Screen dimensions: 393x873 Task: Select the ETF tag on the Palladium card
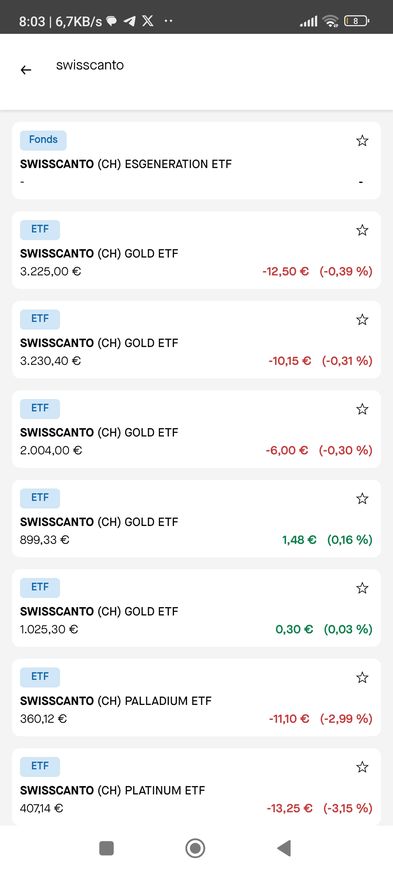coord(40,677)
